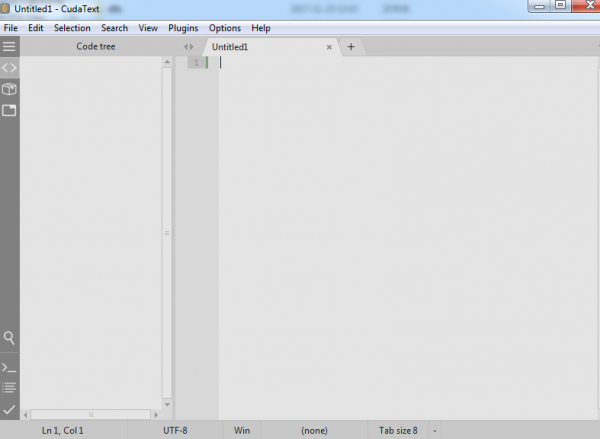Image resolution: width=600 pixels, height=439 pixels.
Task: Open the View menu
Action: pos(148,28)
